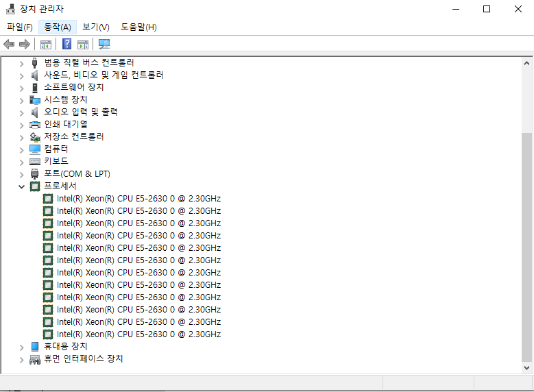The height and width of the screenshot is (392, 534).
Task: Expand the 오디오 입력 및 출력 node
Action: click(21, 112)
